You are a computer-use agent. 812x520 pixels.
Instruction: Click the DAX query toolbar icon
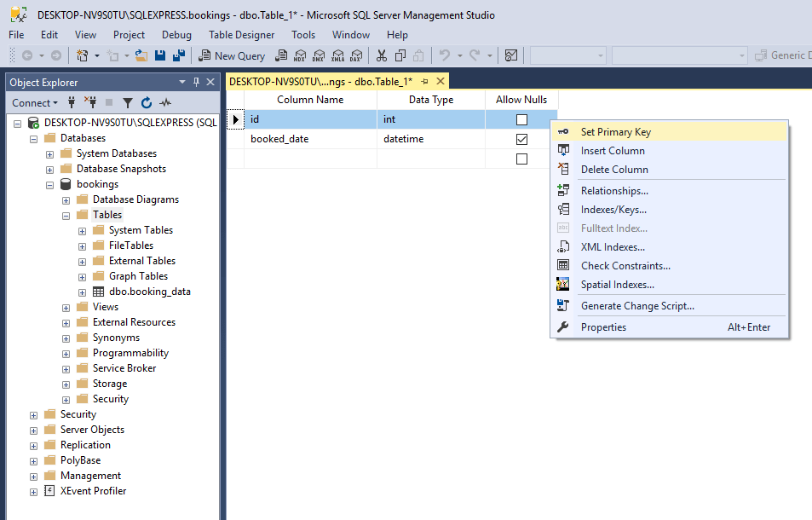[x=356, y=55]
